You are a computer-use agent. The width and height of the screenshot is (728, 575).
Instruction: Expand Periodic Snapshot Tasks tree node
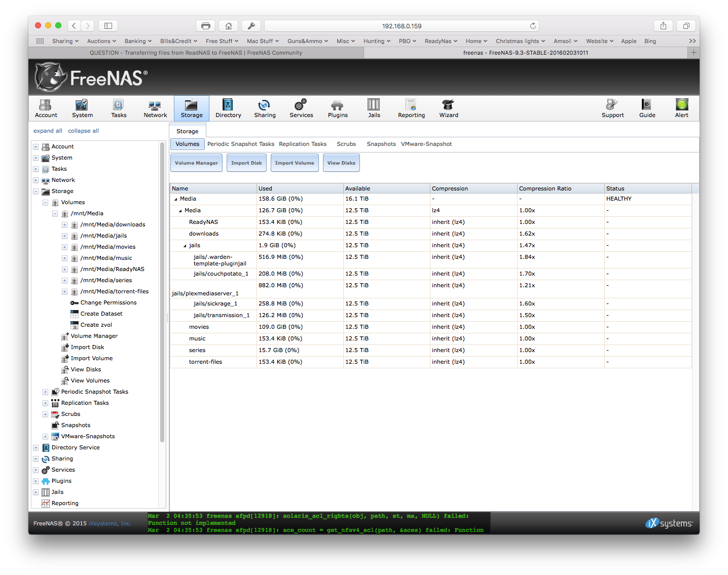click(x=45, y=392)
